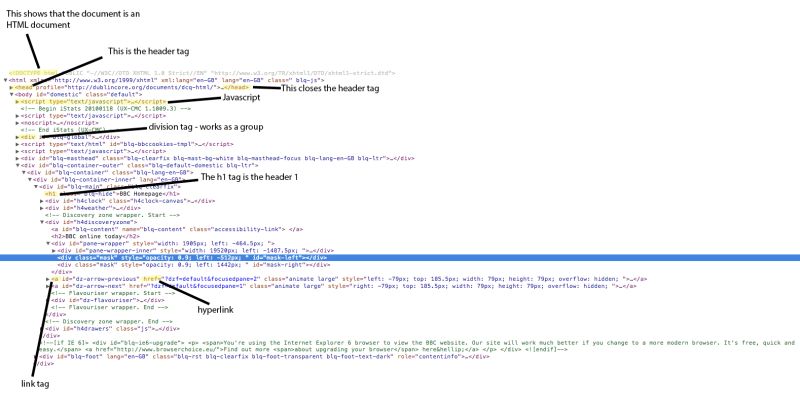Collapse the h4discoveryzone div node
The height and width of the screenshot is (406, 800).
(42, 222)
